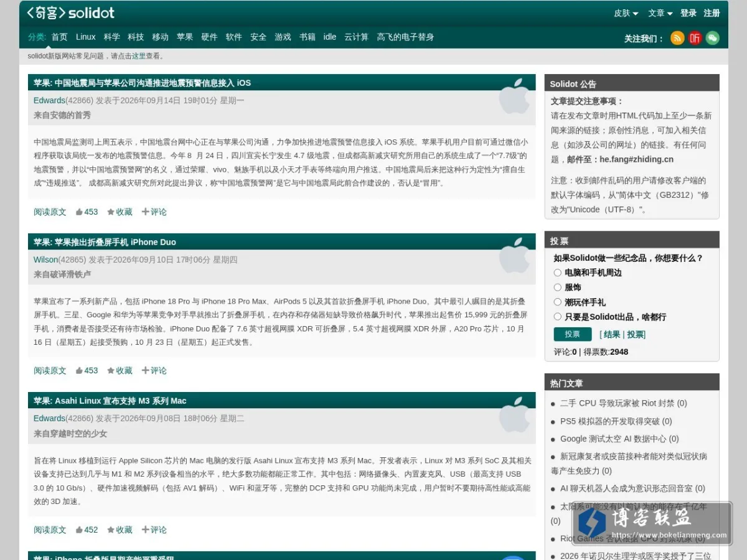Open article title 中国地震局与苹果公司沟通推进地震预警信息接入 iOS

tap(153, 83)
